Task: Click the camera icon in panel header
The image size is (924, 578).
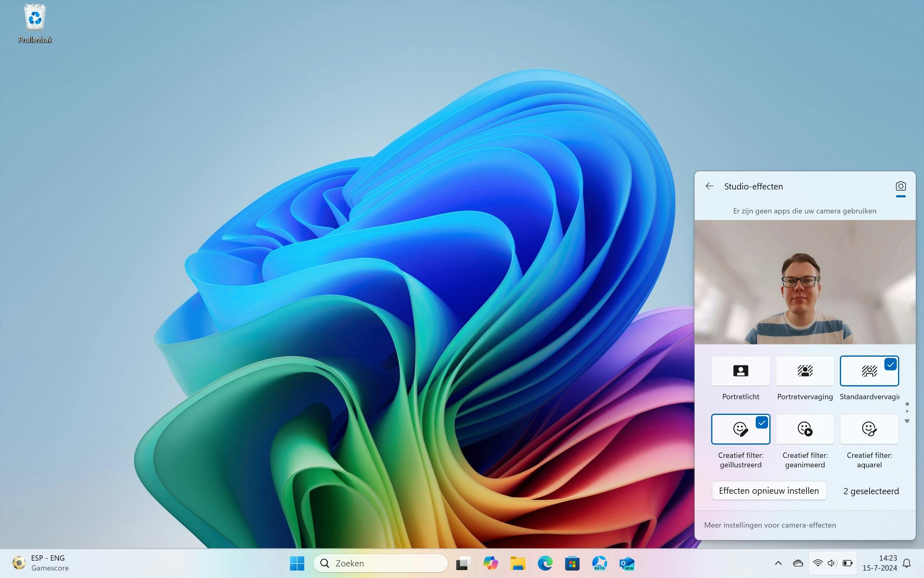Action: click(900, 186)
